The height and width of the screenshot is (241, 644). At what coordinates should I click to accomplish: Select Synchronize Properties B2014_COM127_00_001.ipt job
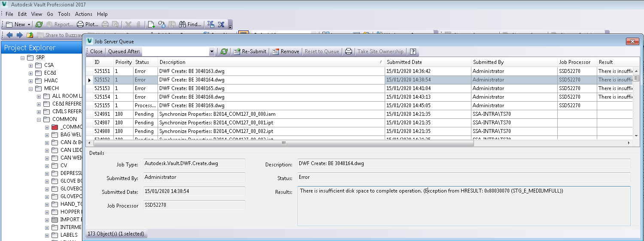click(x=360, y=123)
